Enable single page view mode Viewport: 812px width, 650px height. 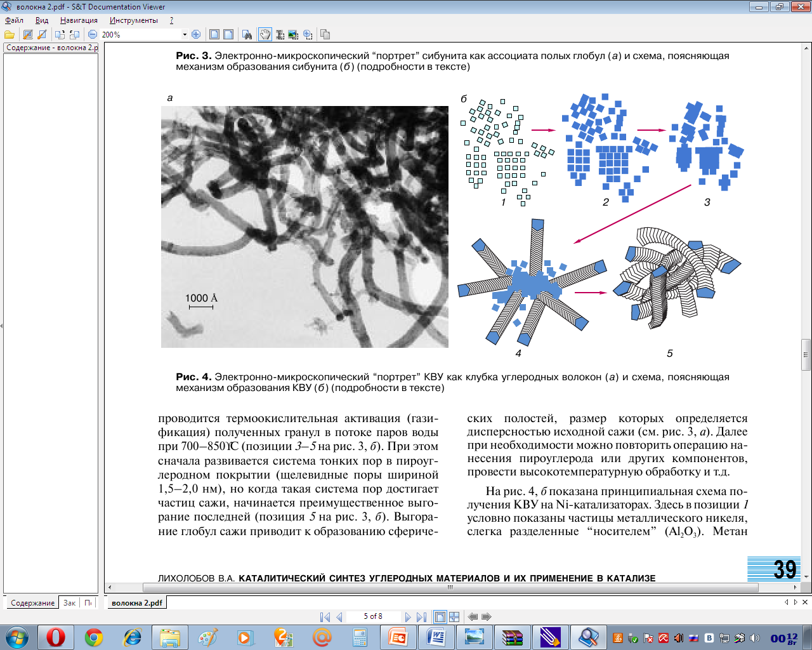point(440,617)
